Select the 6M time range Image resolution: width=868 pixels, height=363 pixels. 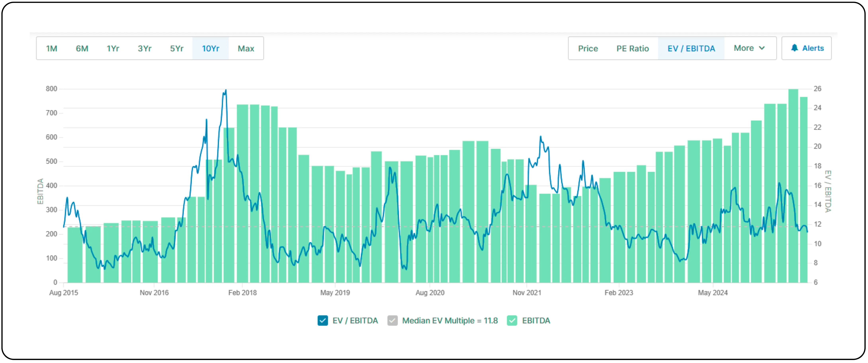pos(82,49)
